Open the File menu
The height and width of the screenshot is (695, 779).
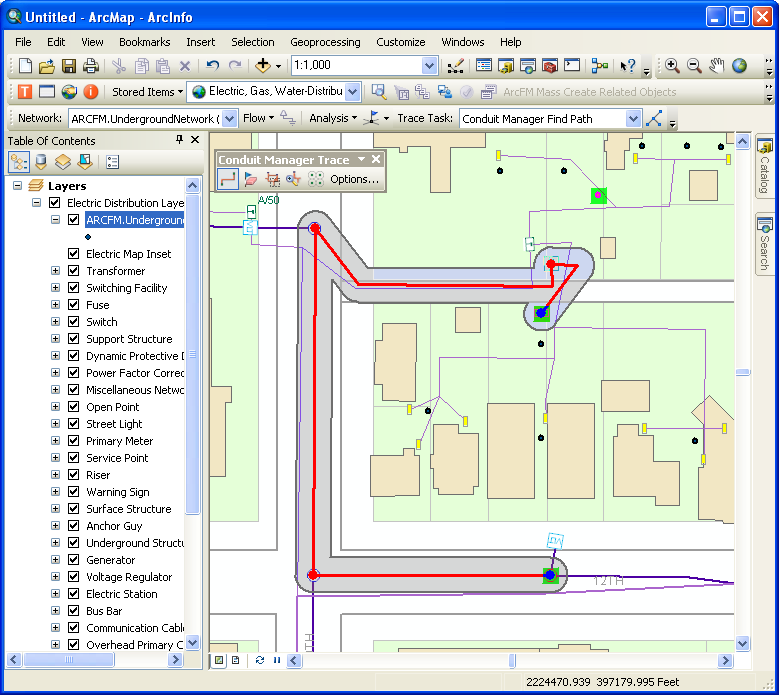point(23,42)
